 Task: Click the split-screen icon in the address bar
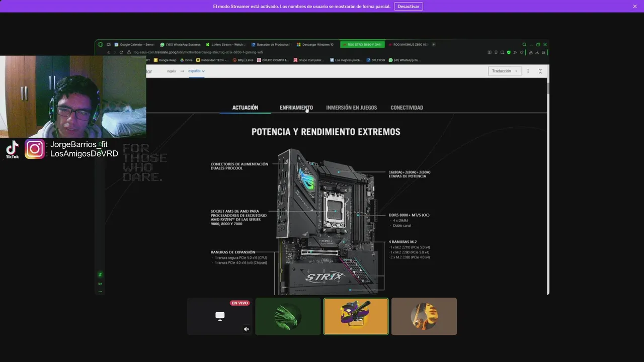pyautogui.click(x=490, y=52)
